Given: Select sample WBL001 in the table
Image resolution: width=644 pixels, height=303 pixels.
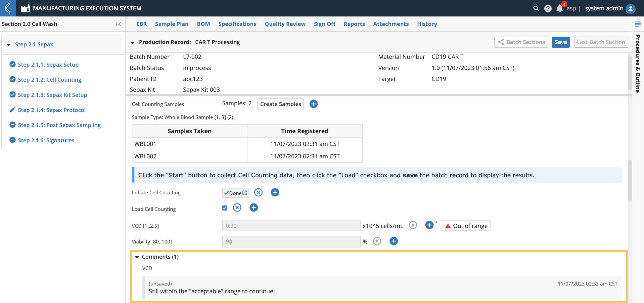Looking at the screenshot, I should click(x=145, y=144).
